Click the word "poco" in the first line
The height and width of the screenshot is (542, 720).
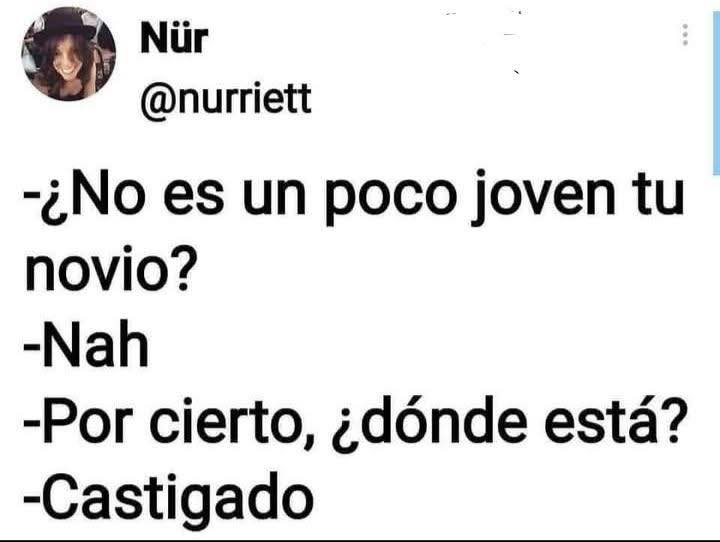[x=391, y=198]
